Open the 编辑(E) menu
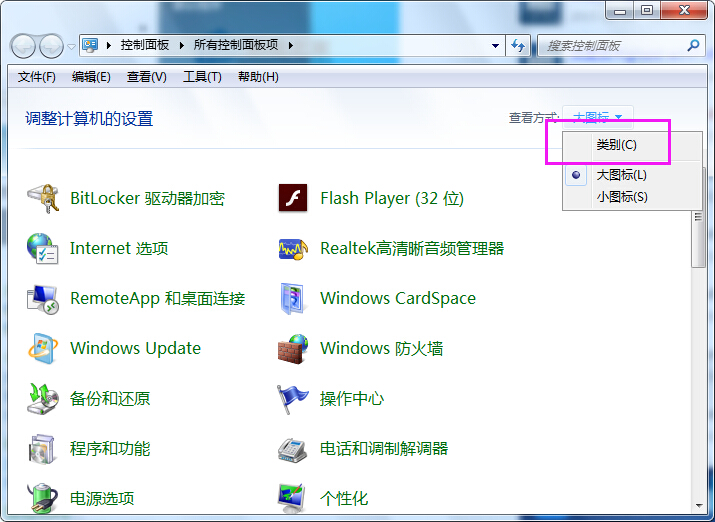 point(91,77)
